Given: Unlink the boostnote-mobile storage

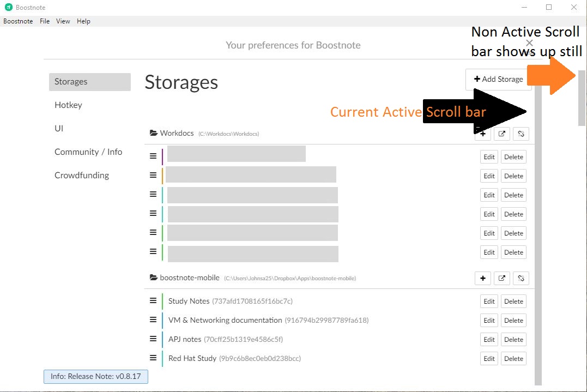Looking at the screenshot, I should tap(521, 278).
